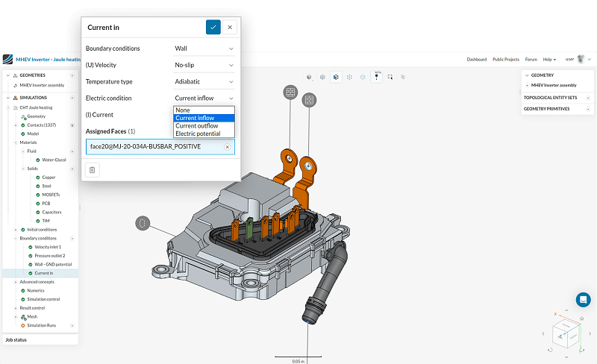597x364 pixels.
Task: Click the right wall marker in viewer
Action: [x=309, y=100]
